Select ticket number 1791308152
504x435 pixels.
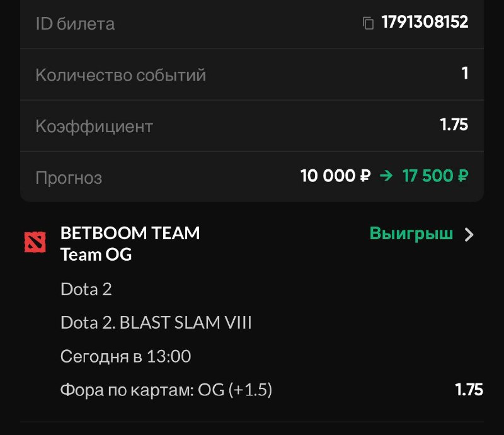point(425,22)
